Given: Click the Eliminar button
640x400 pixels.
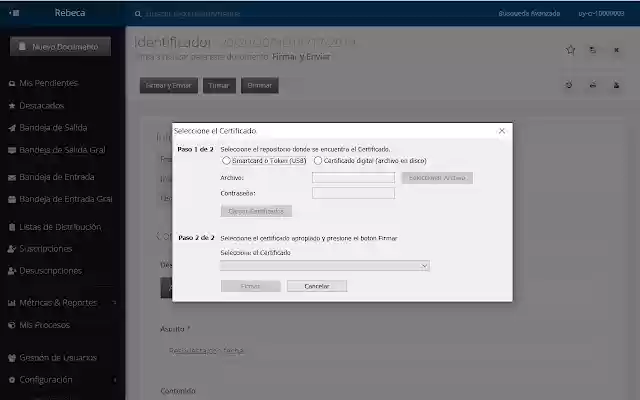Looking at the screenshot, I should click(x=260, y=85).
